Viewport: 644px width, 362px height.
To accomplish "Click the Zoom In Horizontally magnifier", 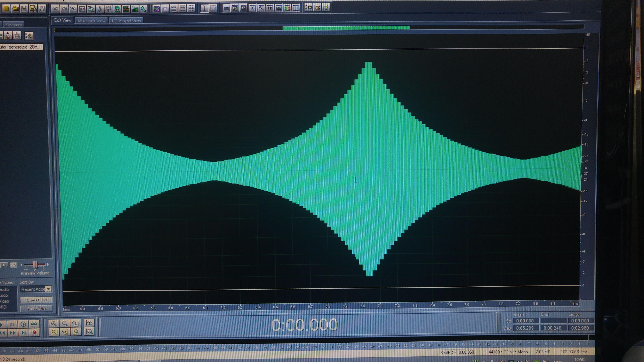I will (54, 324).
